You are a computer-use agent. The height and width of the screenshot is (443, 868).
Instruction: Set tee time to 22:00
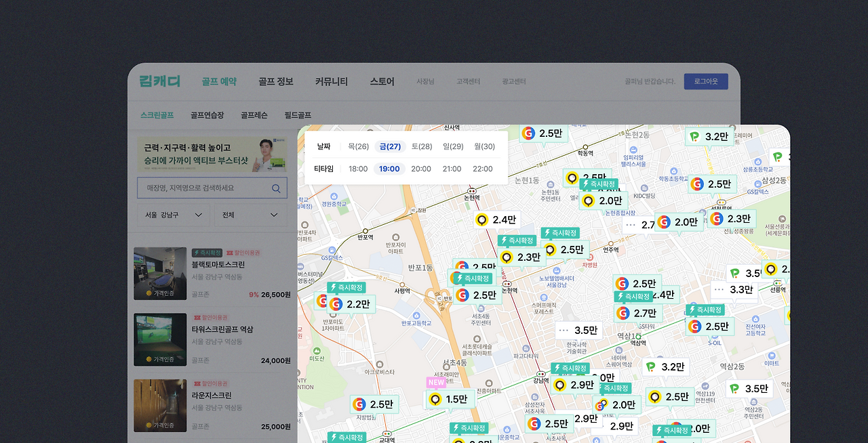click(483, 169)
